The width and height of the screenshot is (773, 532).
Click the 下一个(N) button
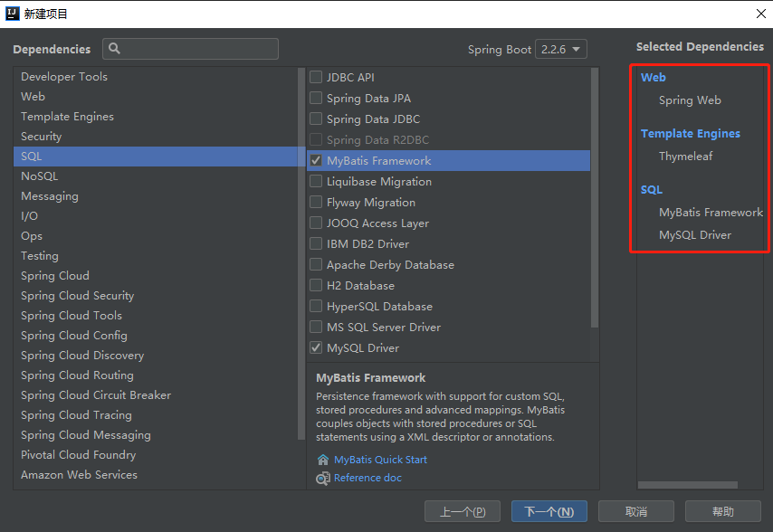click(x=549, y=511)
